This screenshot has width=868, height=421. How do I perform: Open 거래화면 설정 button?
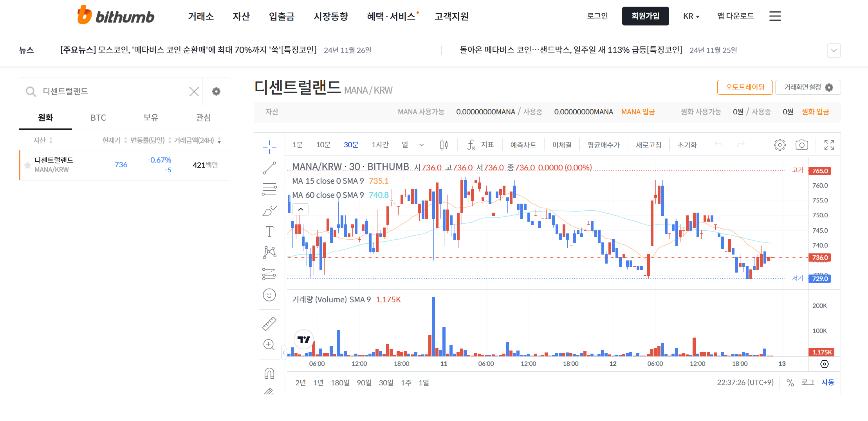(x=808, y=87)
